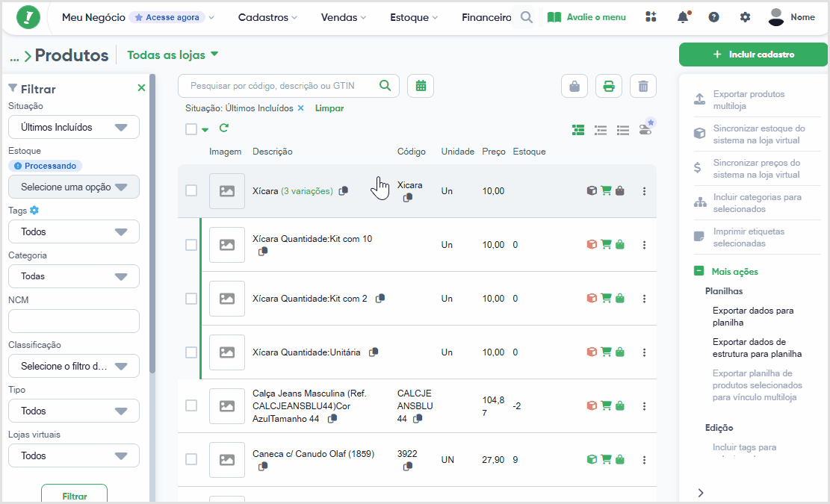Click the stock box icon on the Caneca c/ Canudo Olaf row
Viewport: 830px width, 504px height.
click(592, 459)
